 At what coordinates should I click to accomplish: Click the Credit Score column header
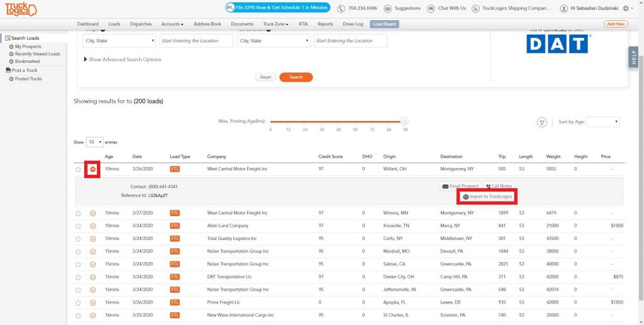(x=331, y=157)
